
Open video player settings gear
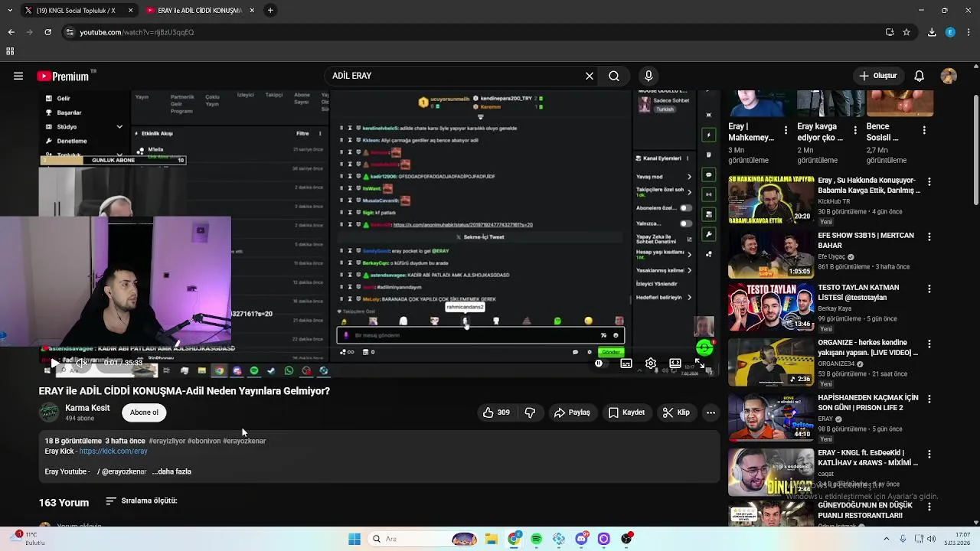[x=651, y=364]
